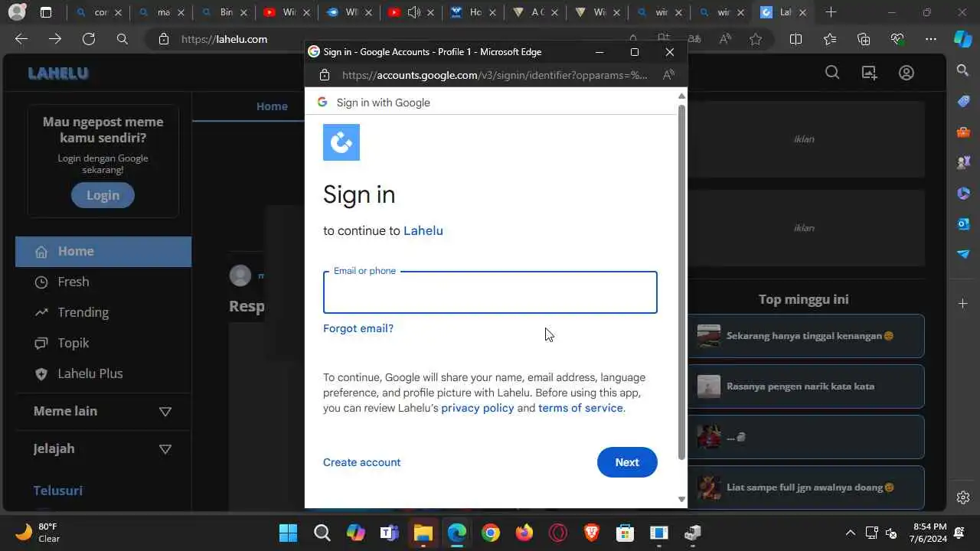
Task: Switch to the Home feed tab
Action: click(x=272, y=106)
